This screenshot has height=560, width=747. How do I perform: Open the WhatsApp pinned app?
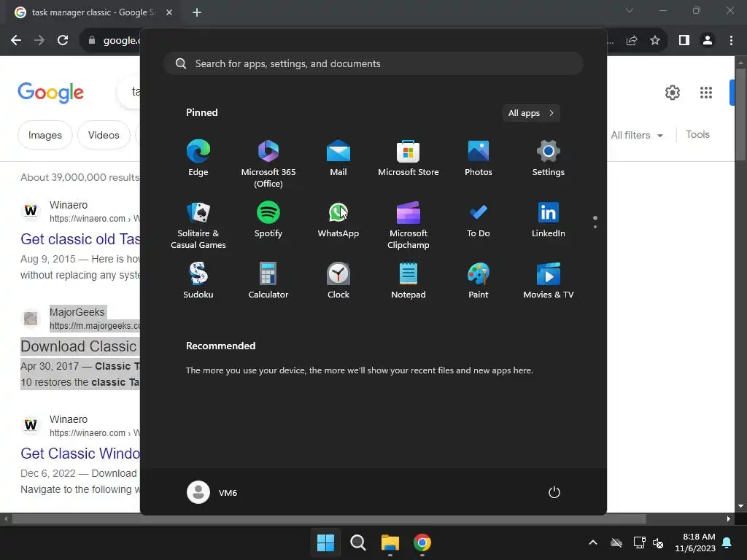click(x=338, y=219)
